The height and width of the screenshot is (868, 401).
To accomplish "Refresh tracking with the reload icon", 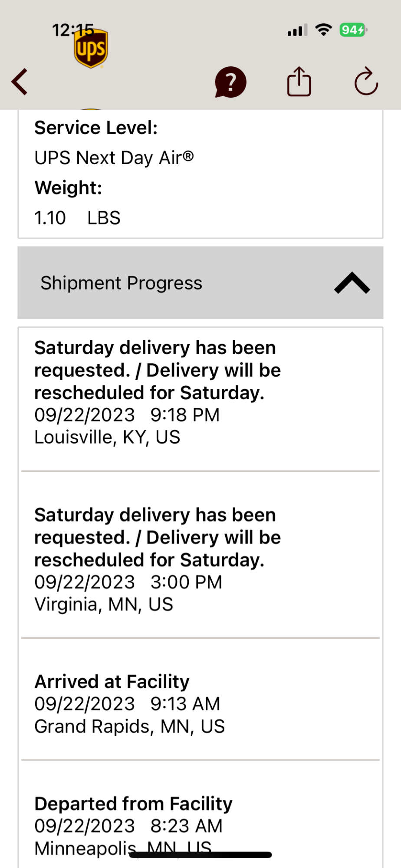I will pos(366,81).
